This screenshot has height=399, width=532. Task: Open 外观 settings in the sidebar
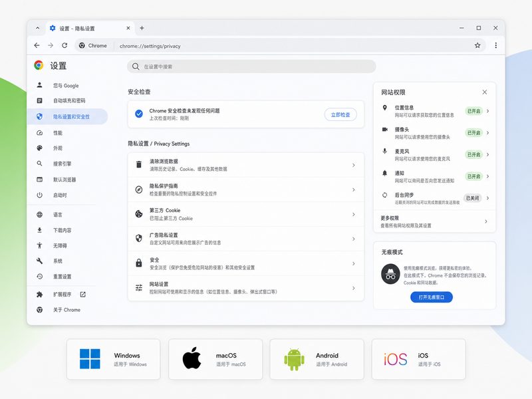pos(58,148)
